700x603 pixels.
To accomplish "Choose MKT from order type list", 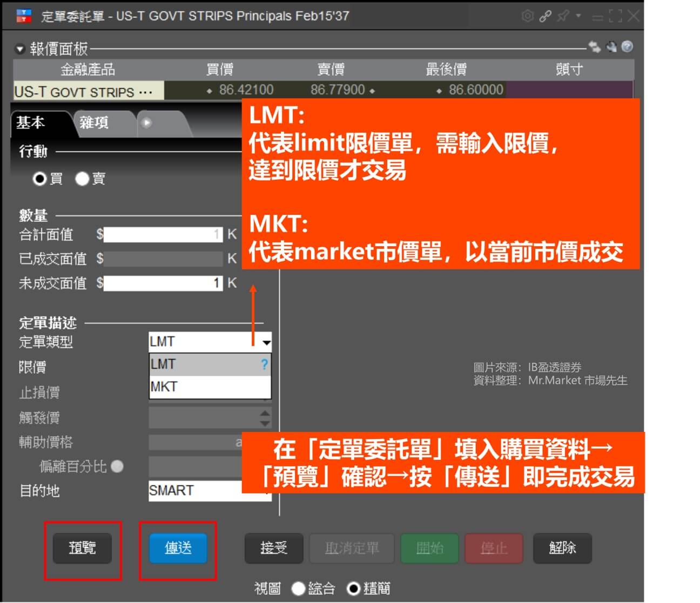I will click(210, 387).
